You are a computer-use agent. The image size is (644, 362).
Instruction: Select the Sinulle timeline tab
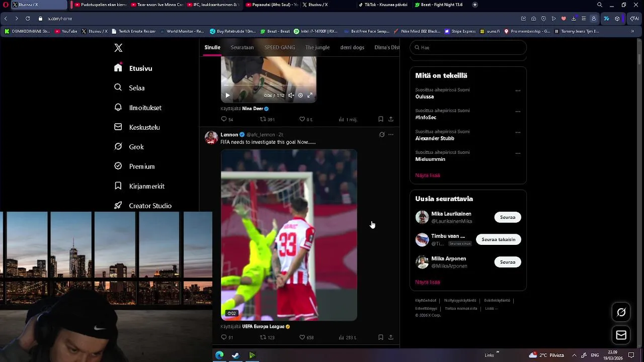[x=212, y=47]
